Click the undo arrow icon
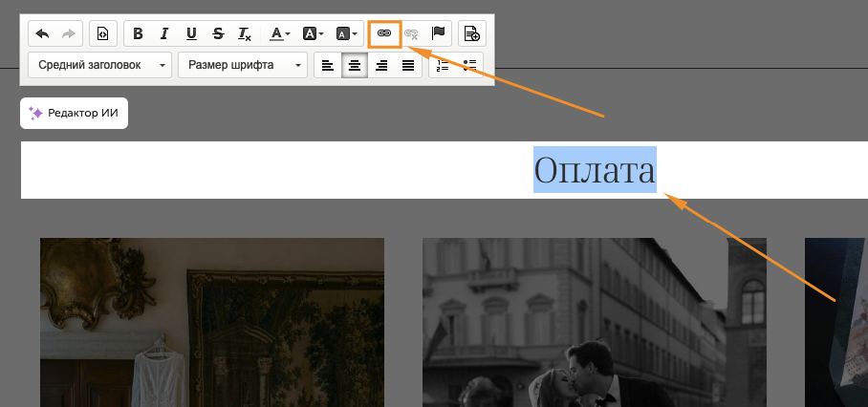The width and height of the screenshot is (868, 407). click(x=42, y=33)
